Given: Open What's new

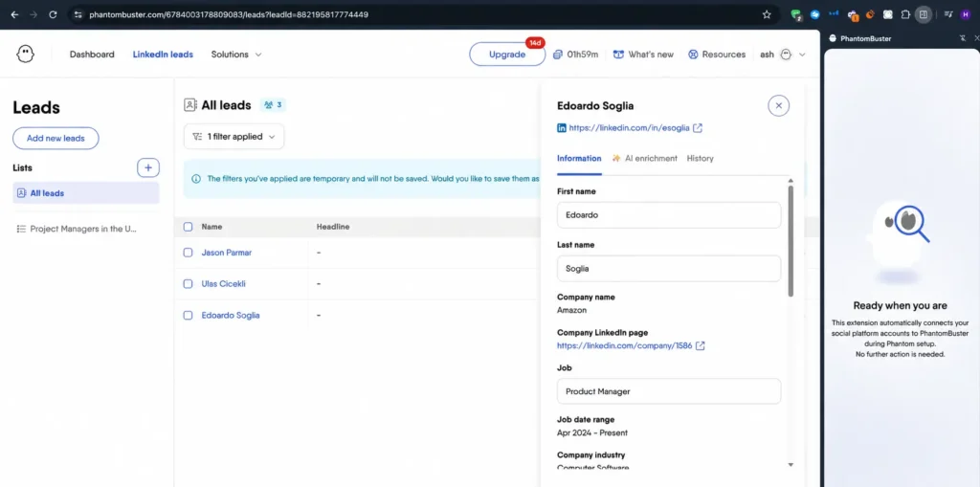Looking at the screenshot, I should (643, 55).
